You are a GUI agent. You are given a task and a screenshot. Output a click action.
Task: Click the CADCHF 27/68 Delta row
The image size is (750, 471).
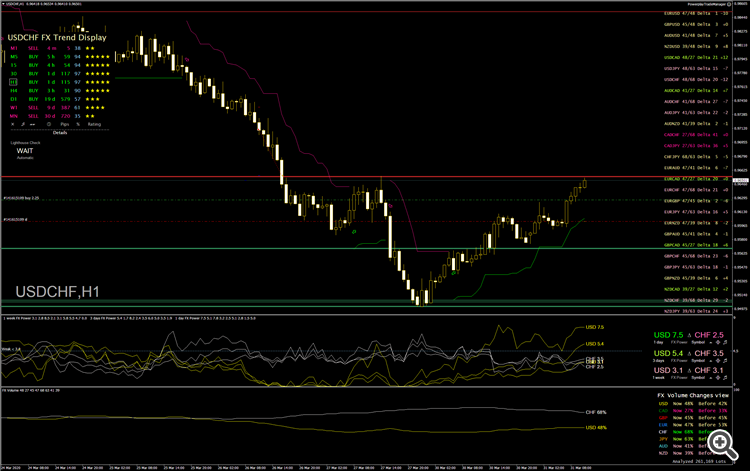(696, 135)
